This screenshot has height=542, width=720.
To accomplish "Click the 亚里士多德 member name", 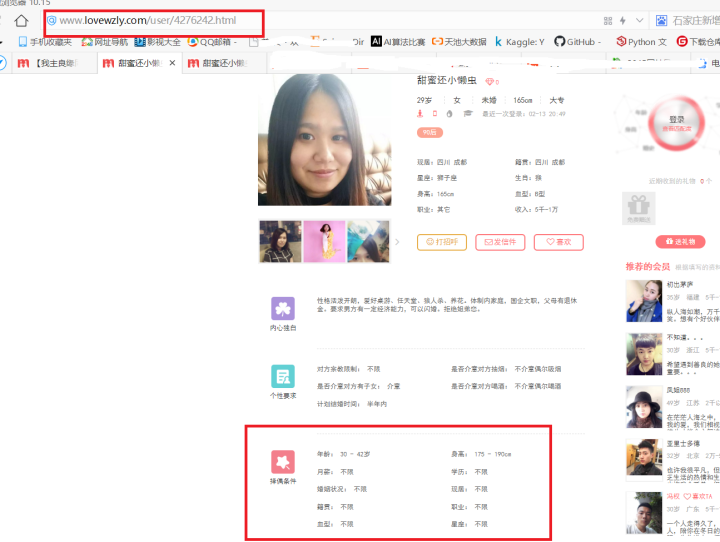I will (683, 444).
